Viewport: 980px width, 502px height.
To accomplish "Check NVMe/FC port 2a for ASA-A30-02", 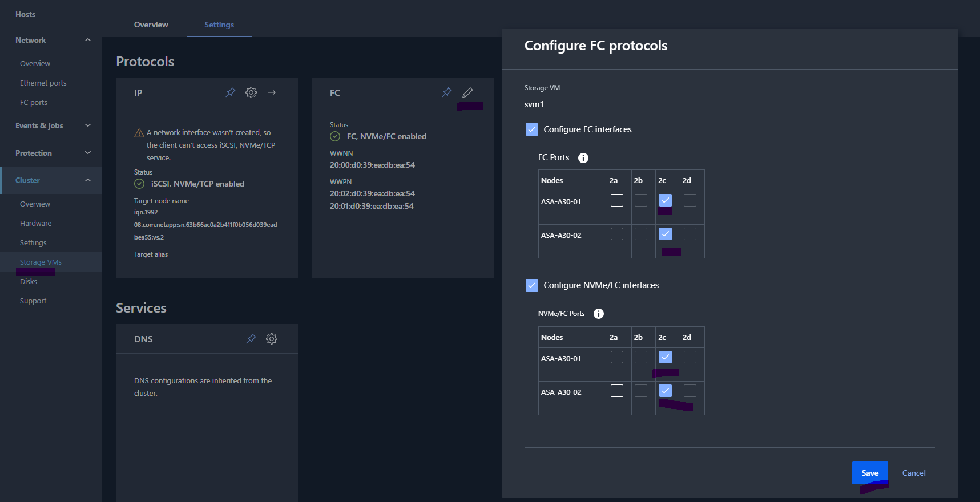I will [x=616, y=391].
